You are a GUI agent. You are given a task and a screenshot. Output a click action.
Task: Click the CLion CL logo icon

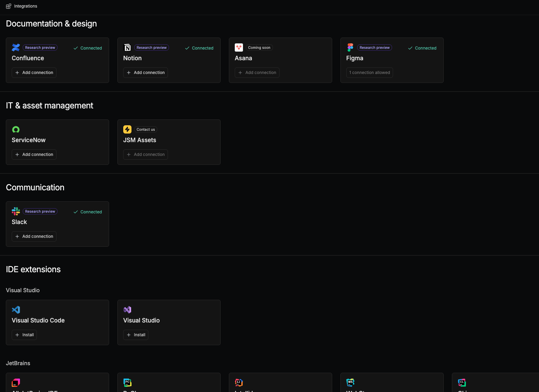click(462, 383)
